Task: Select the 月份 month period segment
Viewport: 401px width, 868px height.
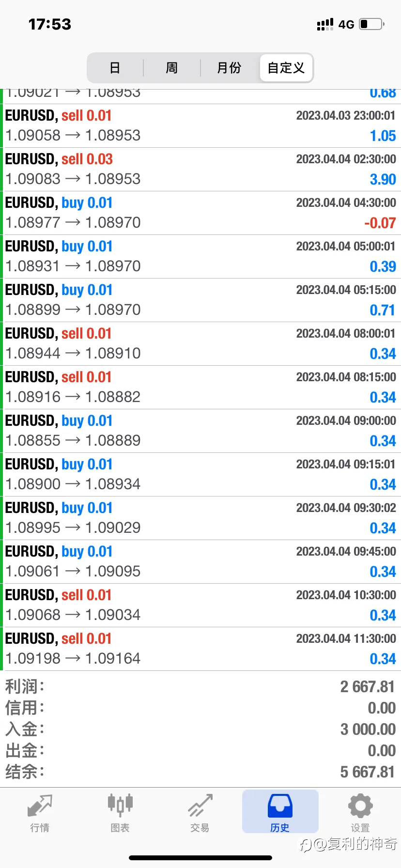Action: 229,68
